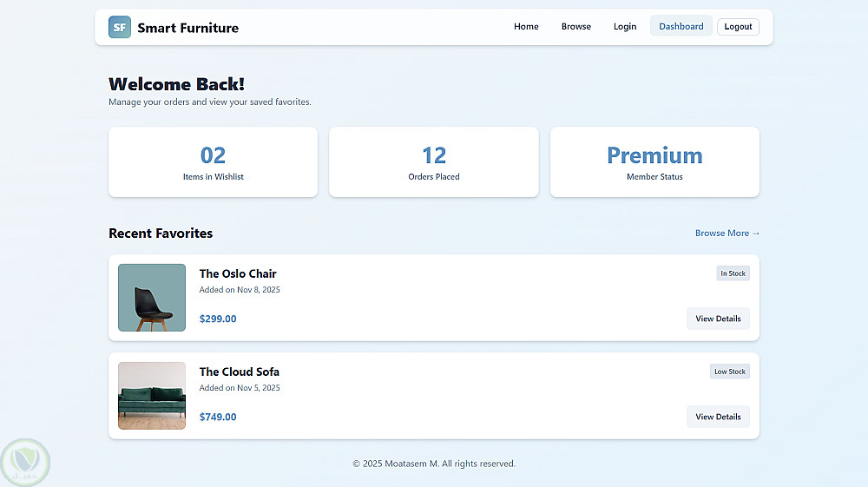Select the Dashboard nav item

(x=681, y=27)
